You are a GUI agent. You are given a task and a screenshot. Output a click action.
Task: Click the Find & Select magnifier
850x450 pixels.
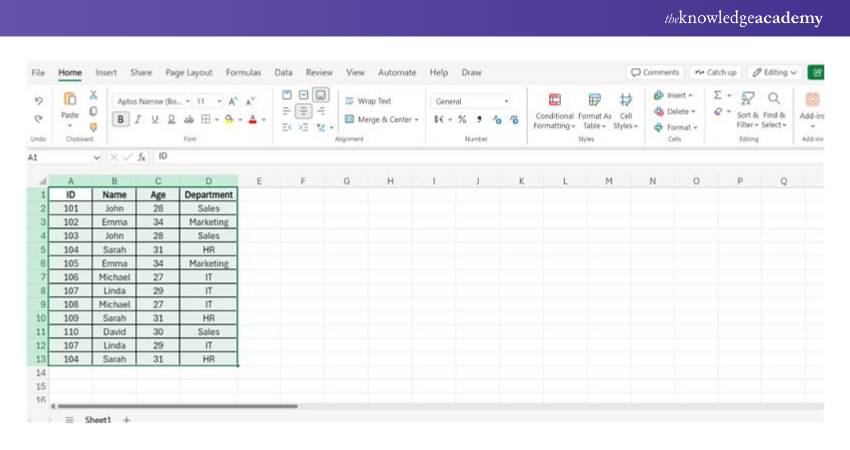(x=774, y=99)
